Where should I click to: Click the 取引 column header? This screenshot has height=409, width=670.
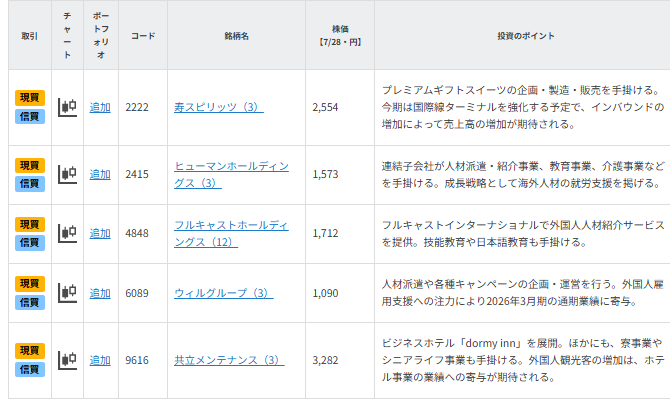[30, 36]
